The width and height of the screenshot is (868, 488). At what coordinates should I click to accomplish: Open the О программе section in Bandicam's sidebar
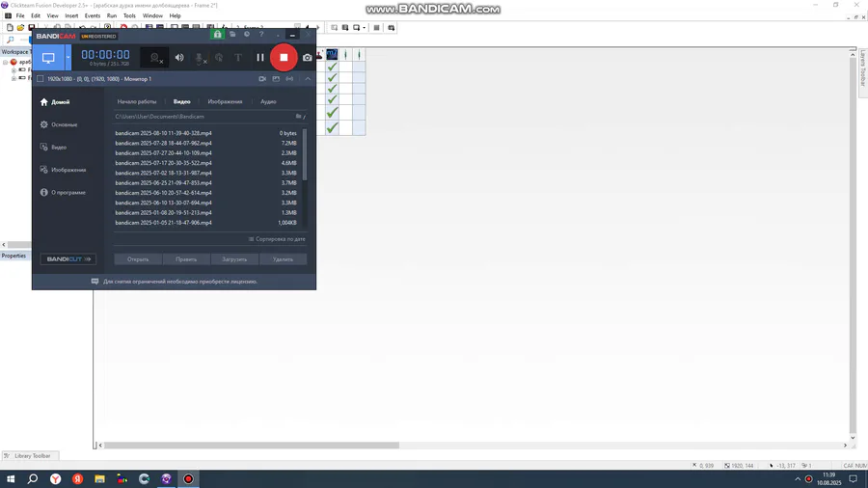[x=63, y=193]
